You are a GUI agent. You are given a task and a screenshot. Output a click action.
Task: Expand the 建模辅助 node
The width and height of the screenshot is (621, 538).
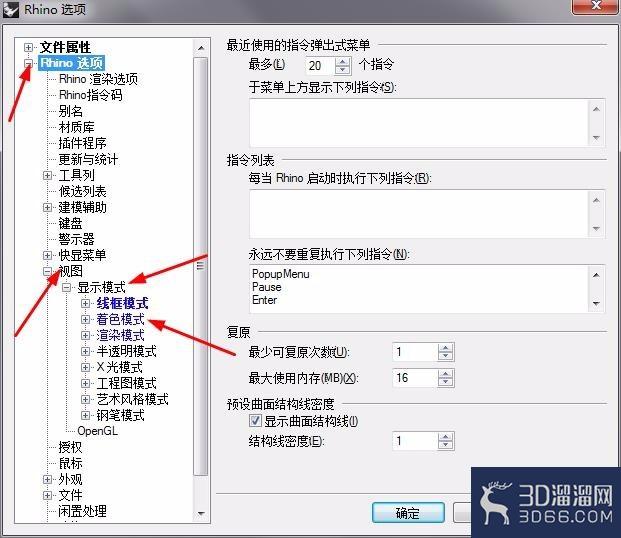[47, 208]
